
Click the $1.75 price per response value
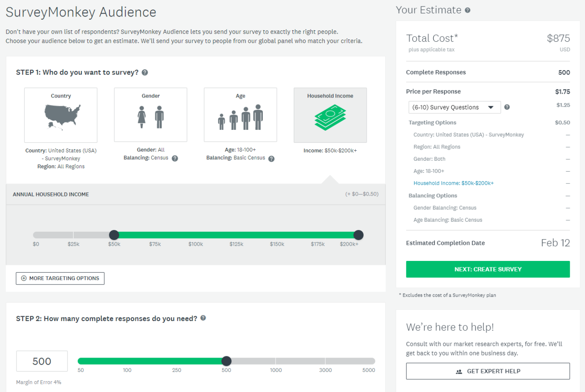click(562, 91)
